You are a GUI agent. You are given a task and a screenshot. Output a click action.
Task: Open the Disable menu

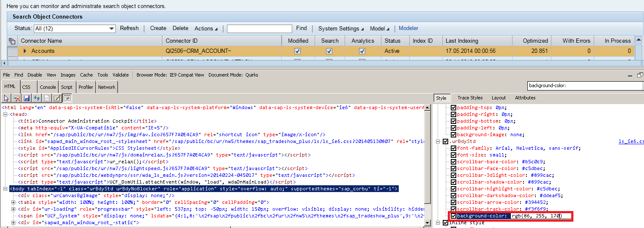35,75
